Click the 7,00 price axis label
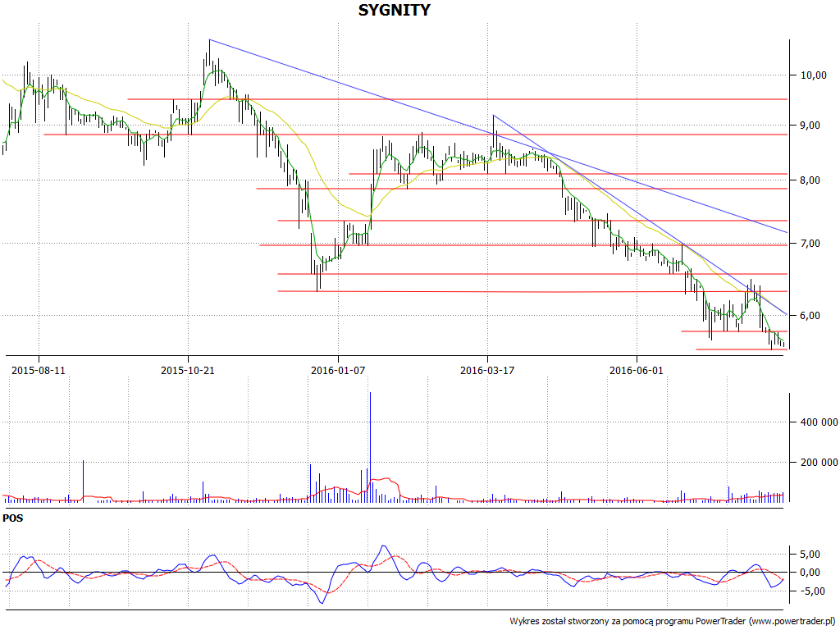 810,244
